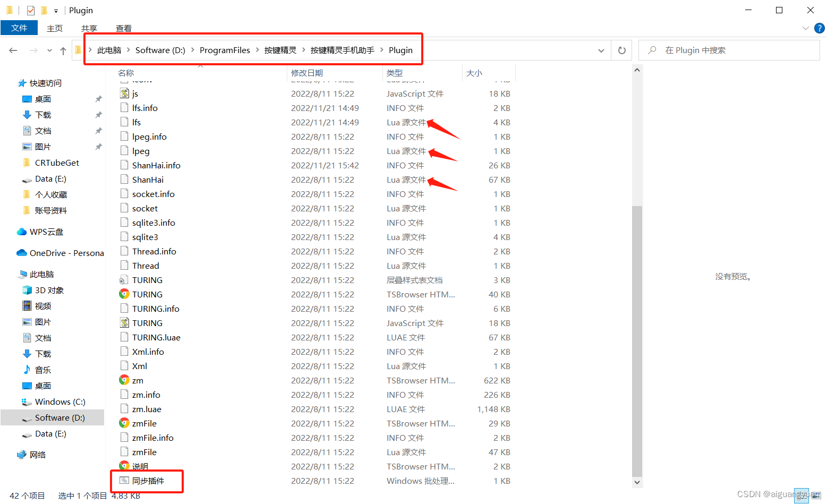Select file name Xml.info

(148, 352)
